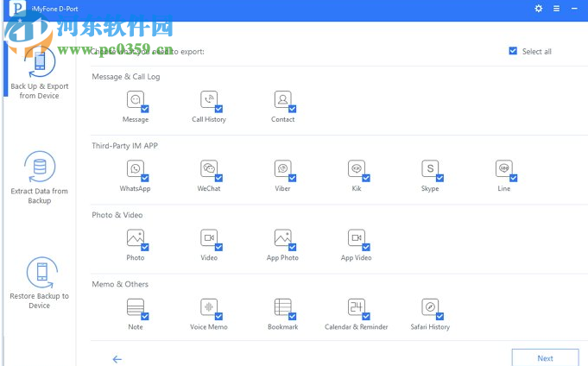This screenshot has width=588, height=366.
Task: Click the Note icon
Action: 136,307
